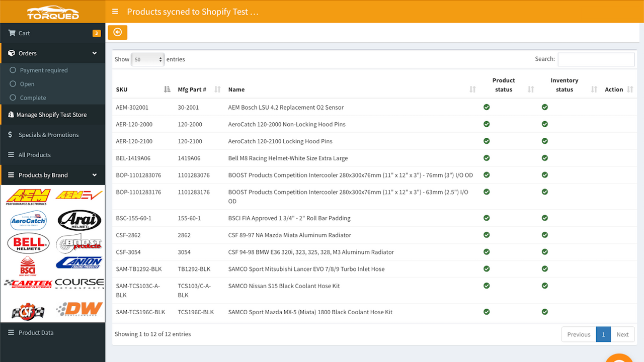644x362 pixels.
Task: Select Payment required orders
Action: click(44, 70)
